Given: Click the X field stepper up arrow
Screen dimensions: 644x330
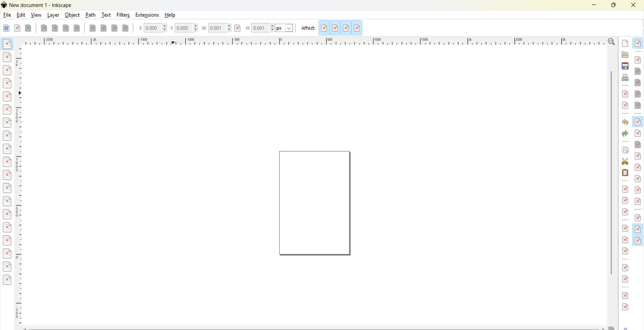Looking at the screenshot, I should coord(165,26).
